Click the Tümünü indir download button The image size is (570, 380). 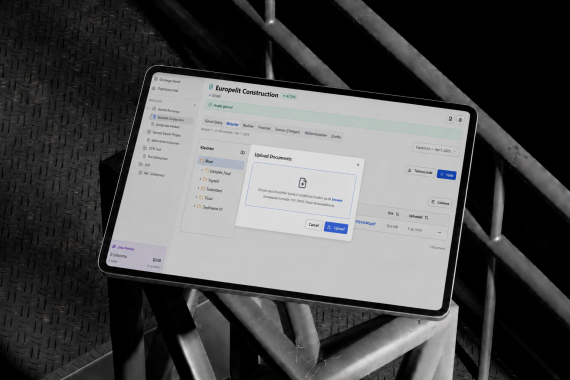click(x=420, y=171)
